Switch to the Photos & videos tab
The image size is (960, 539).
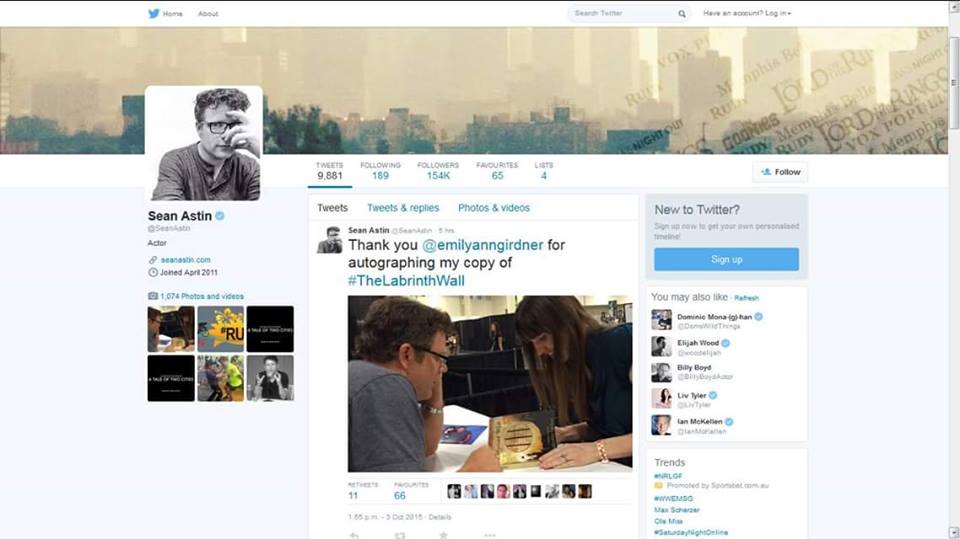click(x=494, y=208)
